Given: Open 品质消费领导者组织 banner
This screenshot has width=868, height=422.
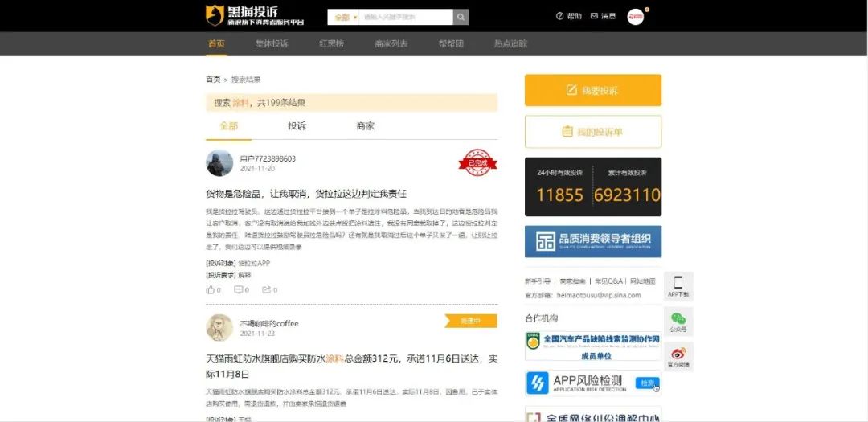Looking at the screenshot, I should coord(593,241).
